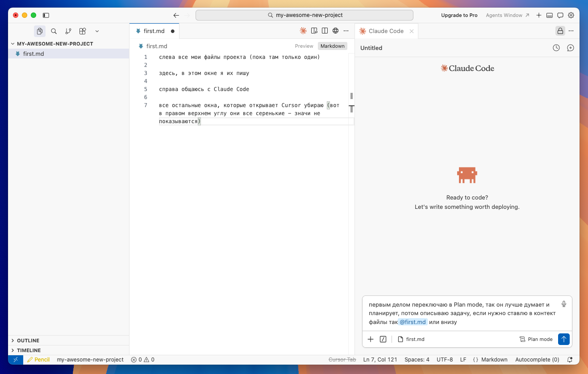Split the editor right
Viewport: 588px width, 374px height.
[325, 31]
